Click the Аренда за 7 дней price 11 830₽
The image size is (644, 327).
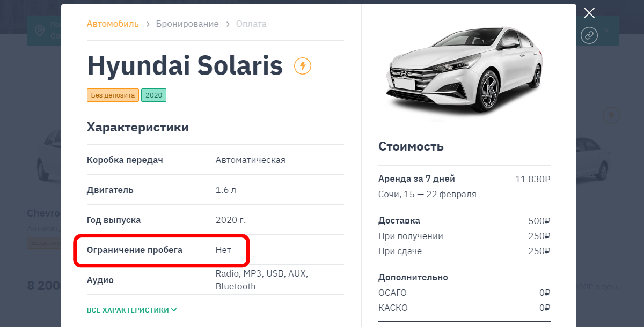click(533, 180)
